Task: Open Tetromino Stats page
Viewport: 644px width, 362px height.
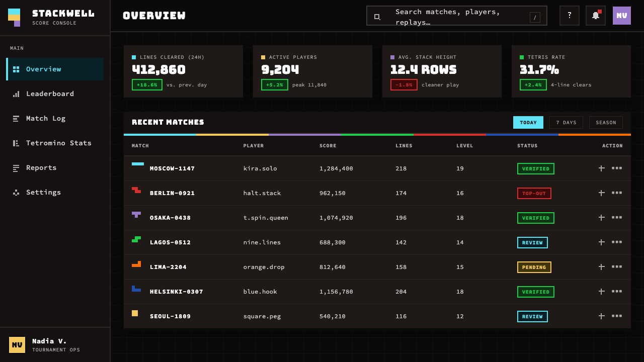Action: coord(55,143)
